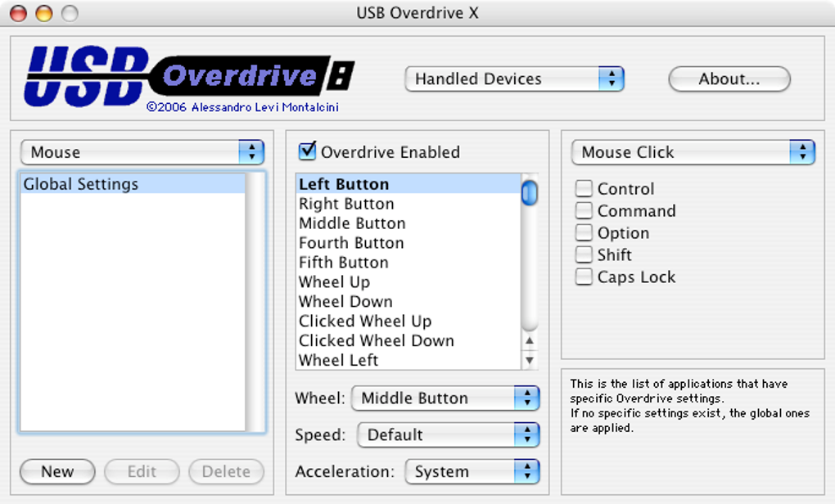Select Left Button in the list
835x504 pixels.
[x=408, y=184]
